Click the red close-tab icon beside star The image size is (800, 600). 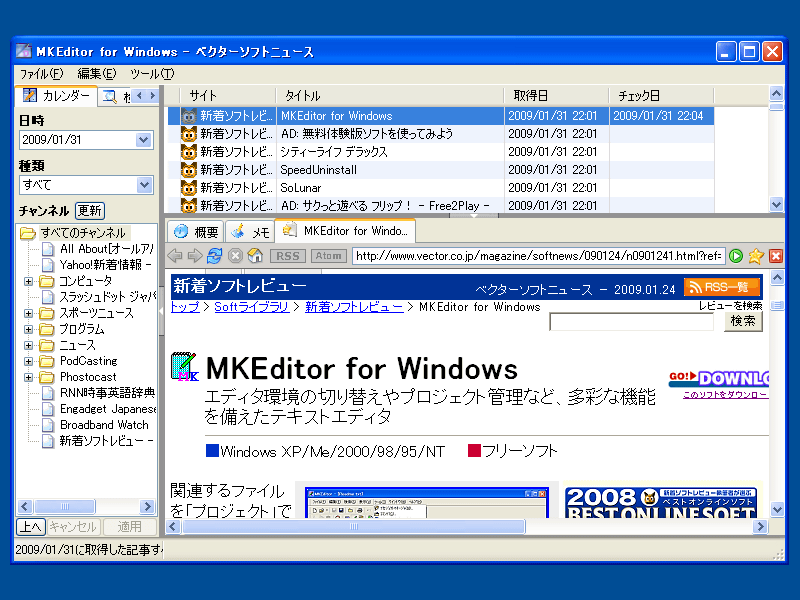[776, 256]
